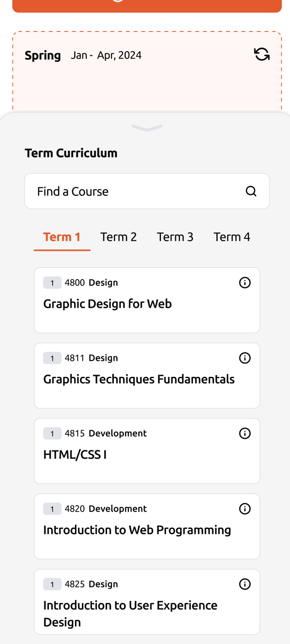
Task: Collapse the Term Curriculum sheet using chevron handle
Action: (147, 128)
